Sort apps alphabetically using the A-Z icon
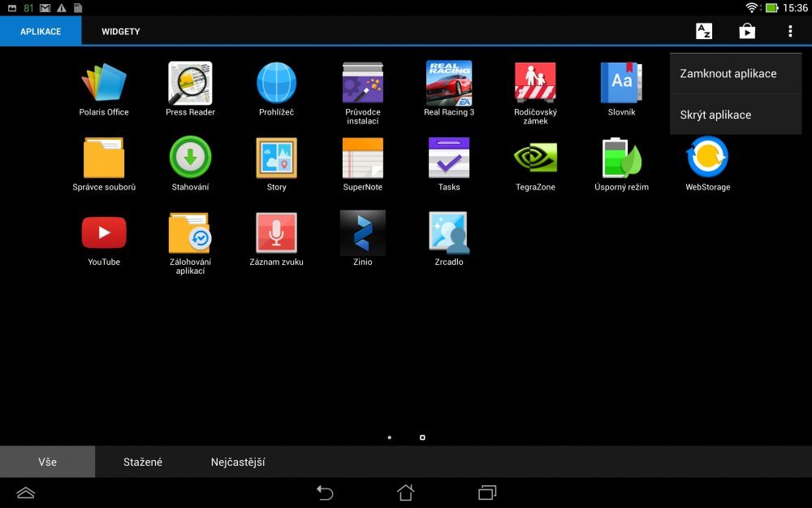 703,31
